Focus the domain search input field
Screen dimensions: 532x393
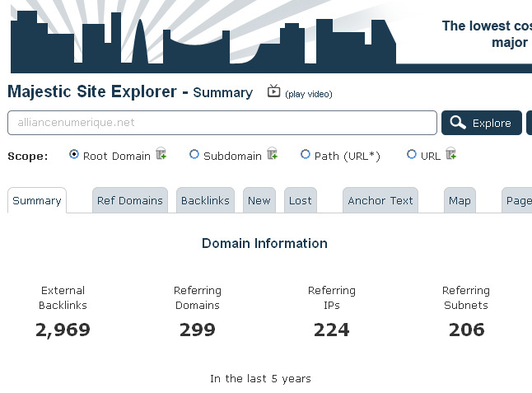[x=222, y=123]
